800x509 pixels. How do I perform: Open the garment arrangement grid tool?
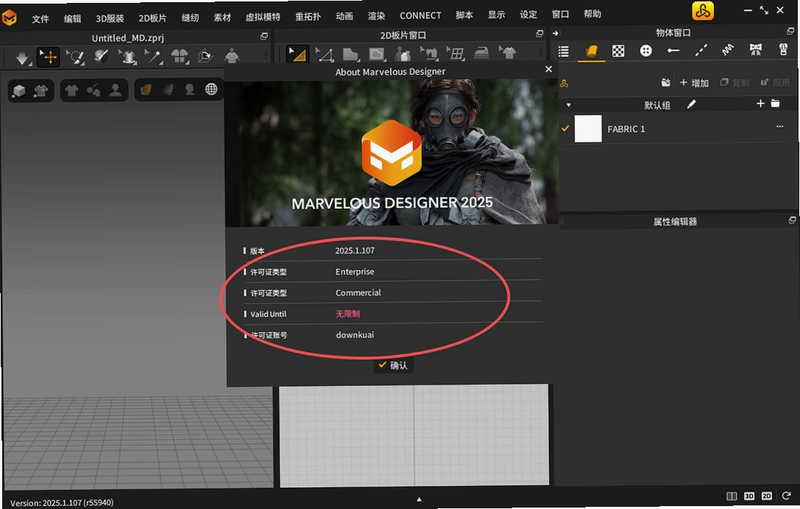tap(180, 56)
